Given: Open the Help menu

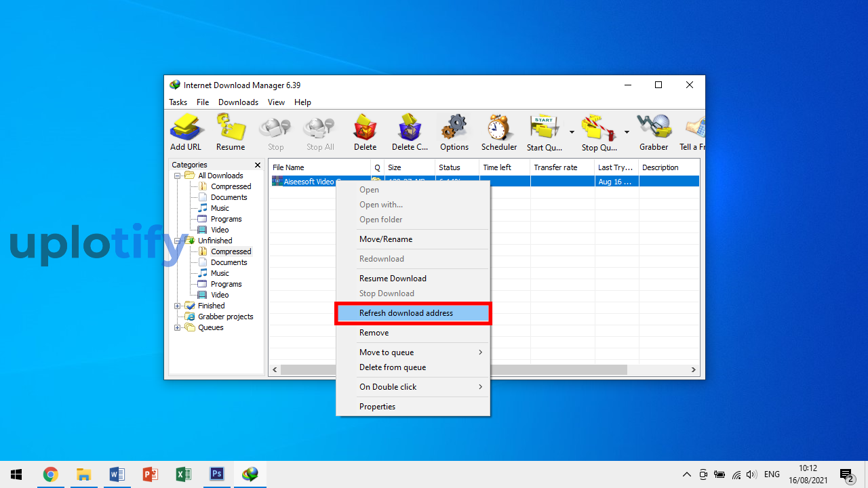Looking at the screenshot, I should 302,102.
